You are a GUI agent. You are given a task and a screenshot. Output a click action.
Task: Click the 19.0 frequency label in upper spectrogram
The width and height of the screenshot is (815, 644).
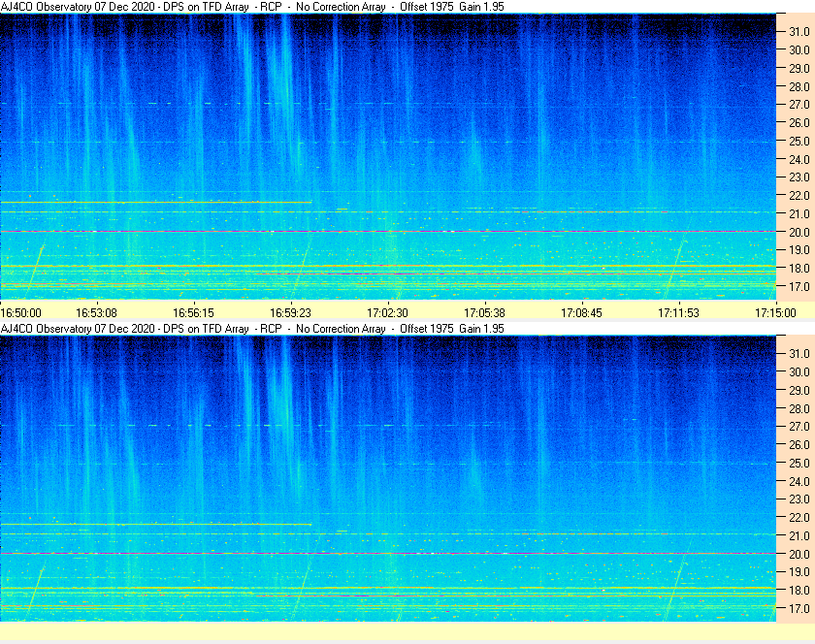799,250
